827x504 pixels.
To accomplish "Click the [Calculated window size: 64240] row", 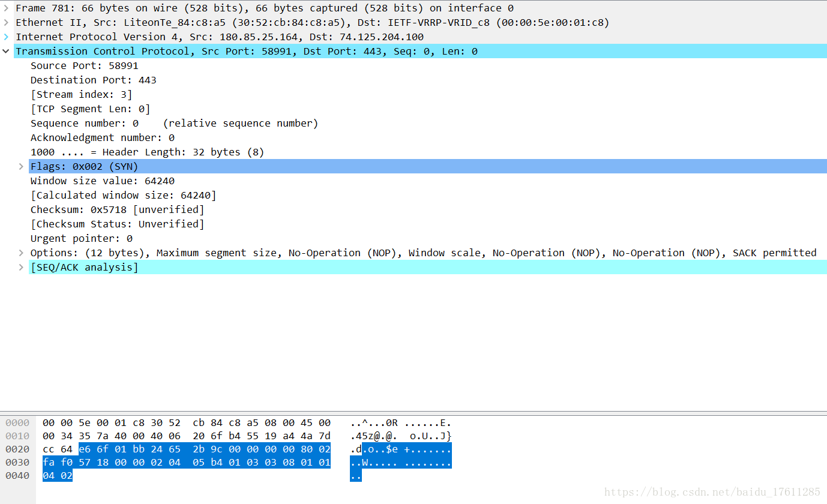I will coord(123,196).
